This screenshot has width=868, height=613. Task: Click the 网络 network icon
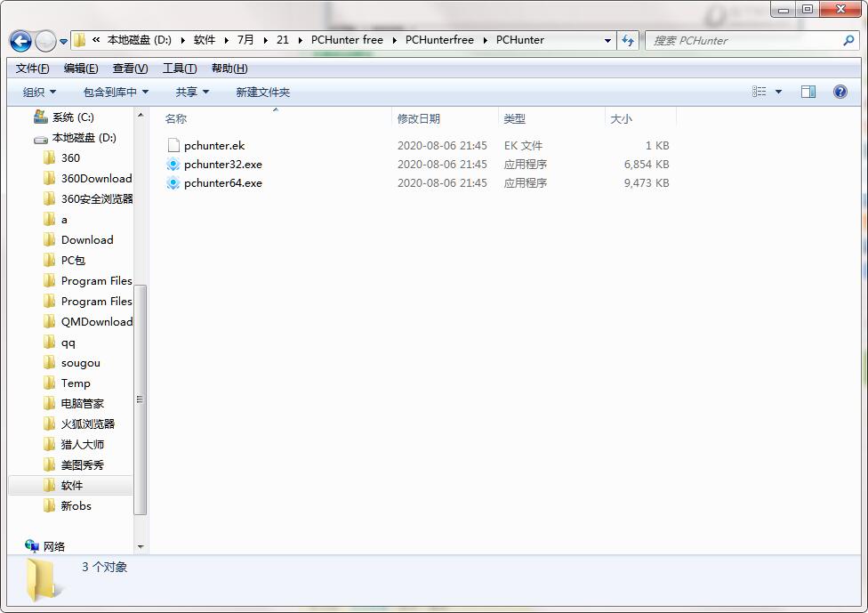[x=31, y=546]
